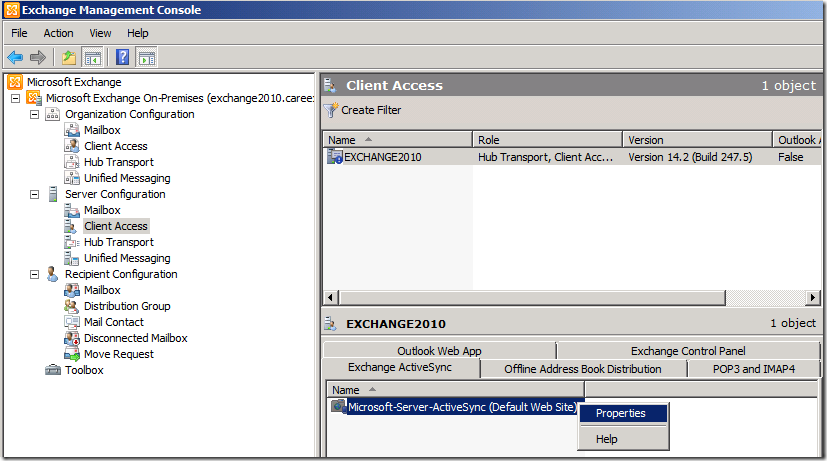Viewport: 827px width, 461px height.
Task: Sort ActiveSync list by Name column header
Action: [x=455, y=390]
